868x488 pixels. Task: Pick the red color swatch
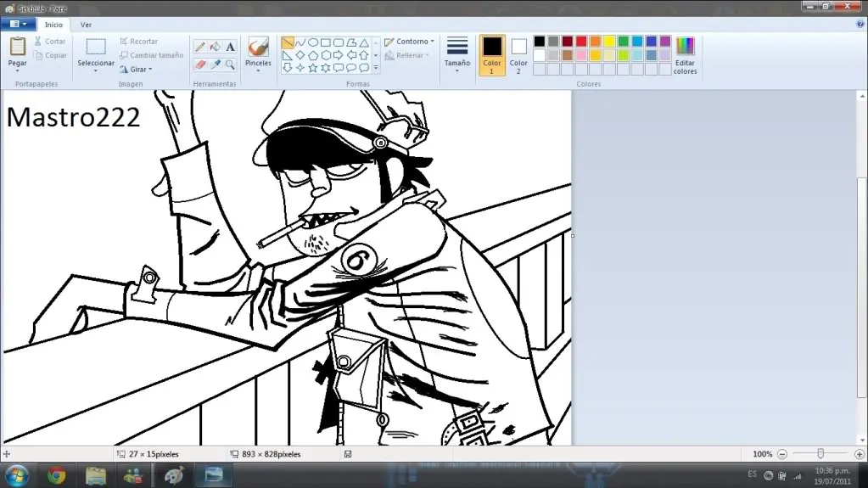(581, 42)
